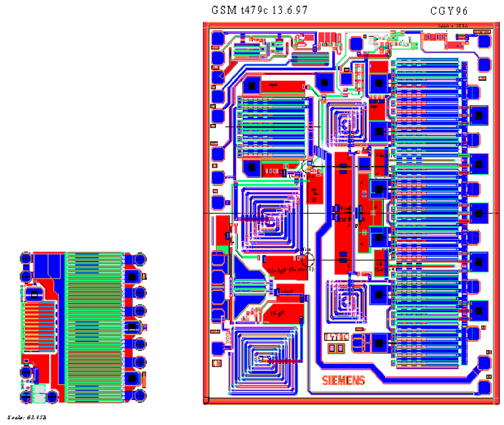Click the Scale 63.95% caption text
Viewport: 504px width, 425px height.
[x=27, y=417]
